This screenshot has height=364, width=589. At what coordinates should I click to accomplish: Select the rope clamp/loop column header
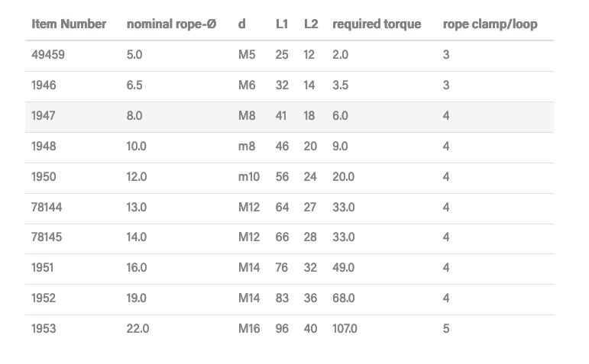[490, 24]
